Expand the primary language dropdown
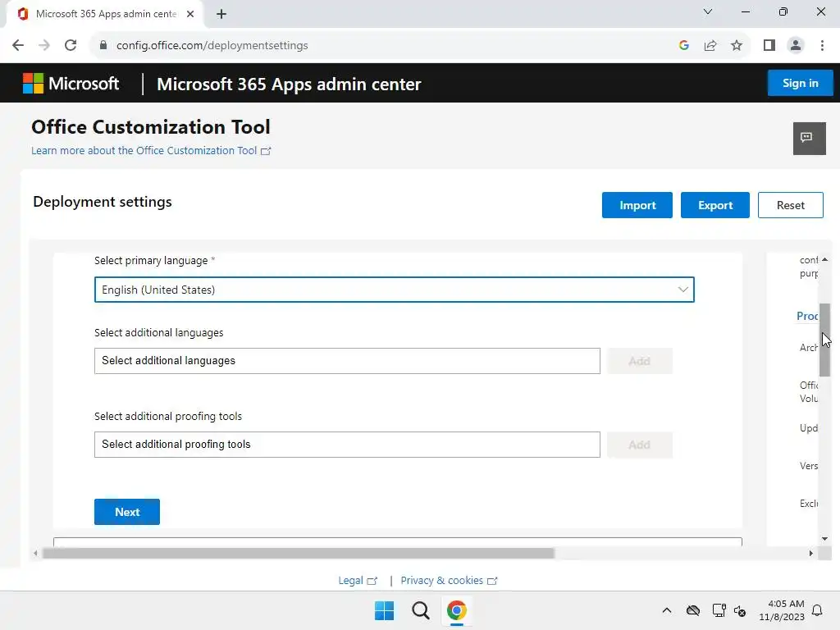The height and width of the screenshot is (630, 840). (394, 290)
